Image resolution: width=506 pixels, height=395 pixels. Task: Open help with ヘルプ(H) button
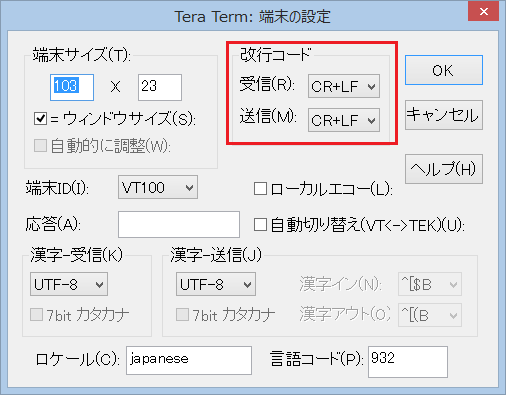click(x=444, y=169)
